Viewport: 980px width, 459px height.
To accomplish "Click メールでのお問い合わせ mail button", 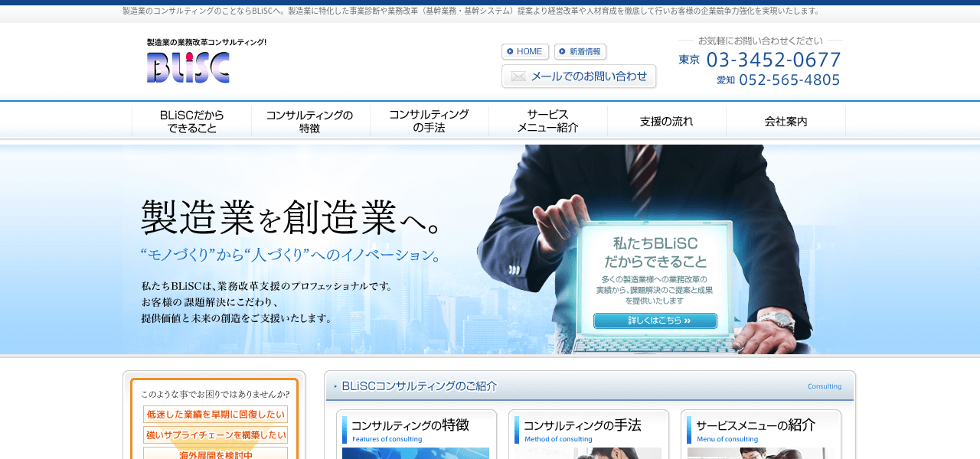I will 579,76.
